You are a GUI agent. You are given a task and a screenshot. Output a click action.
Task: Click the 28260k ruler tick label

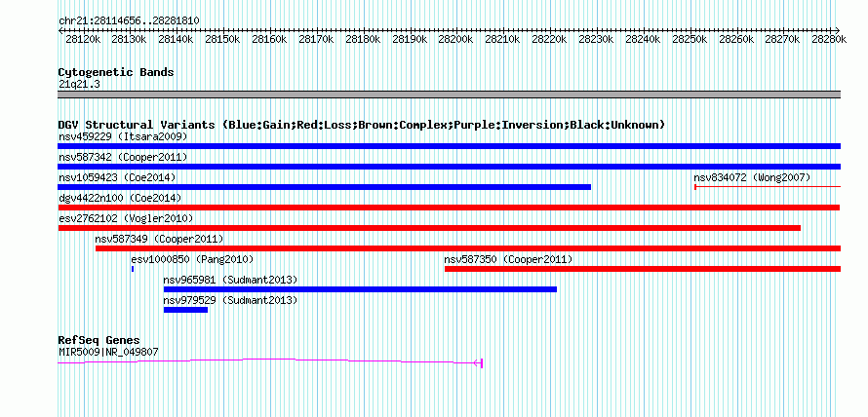736,39
